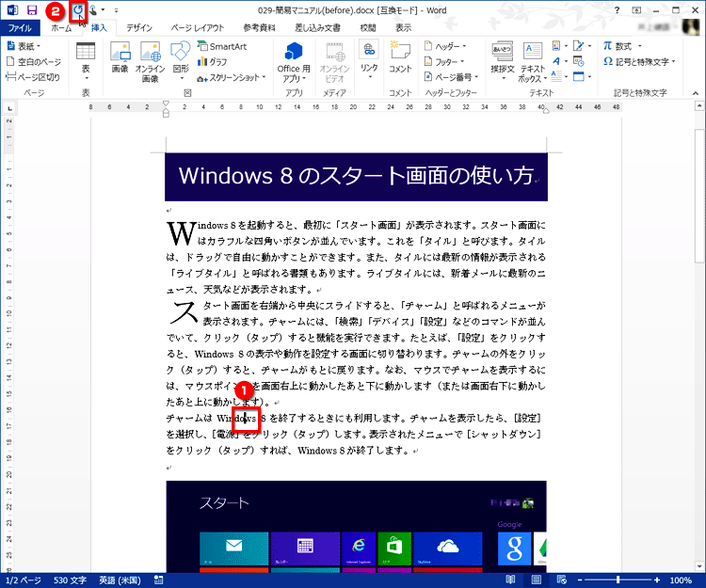Insert SmartArt graphic
Screen dimensions: 706x588
click(x=222, y=46)
